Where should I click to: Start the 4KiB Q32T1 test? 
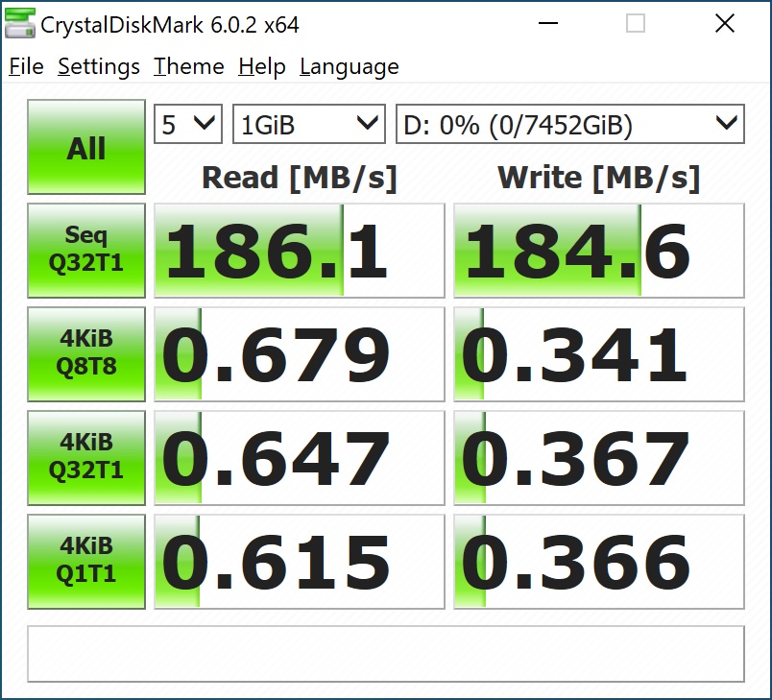[86, 458]
